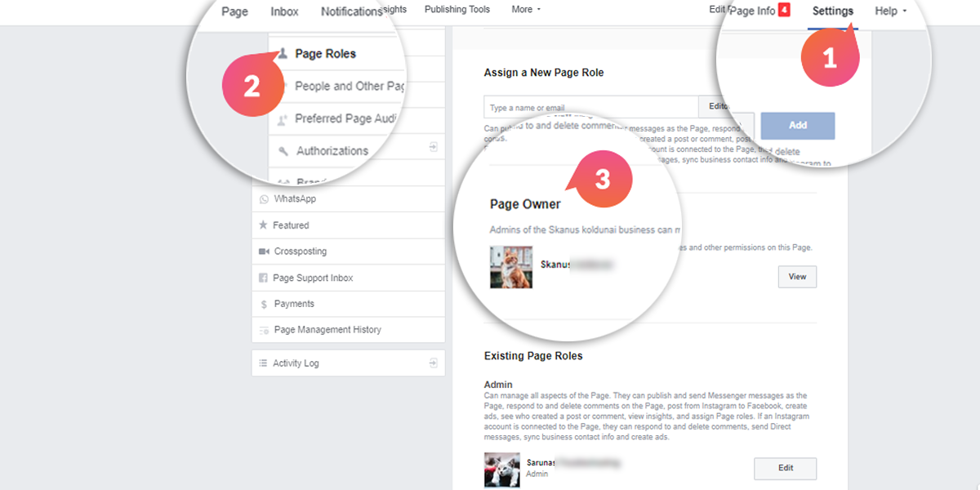980x490 pixels.
Task: Click the WhatsApp icon in sidebar
Action: coord(264,199)
